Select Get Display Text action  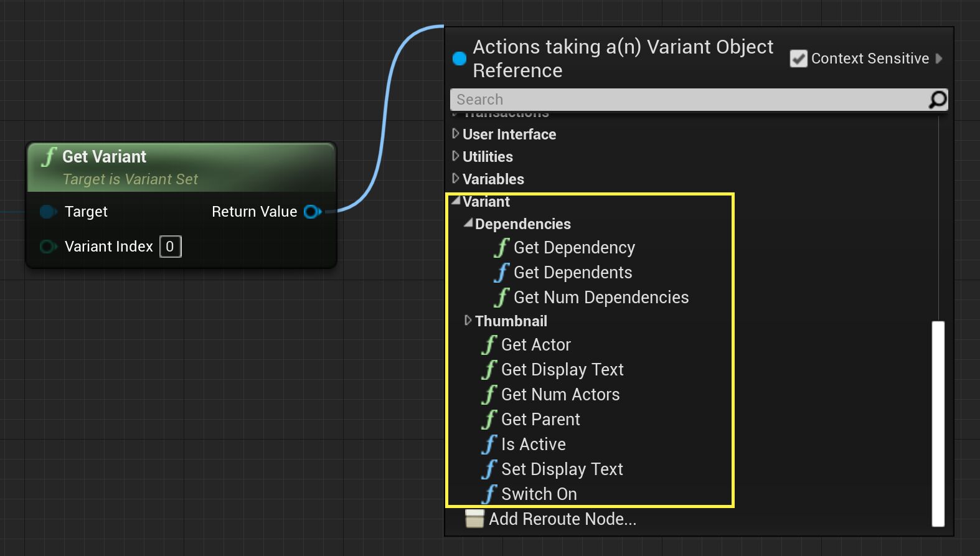coord(562,370)
